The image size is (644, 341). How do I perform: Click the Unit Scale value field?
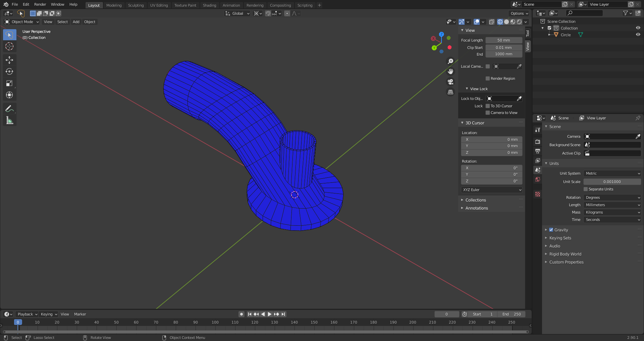(x=612, y=182)
